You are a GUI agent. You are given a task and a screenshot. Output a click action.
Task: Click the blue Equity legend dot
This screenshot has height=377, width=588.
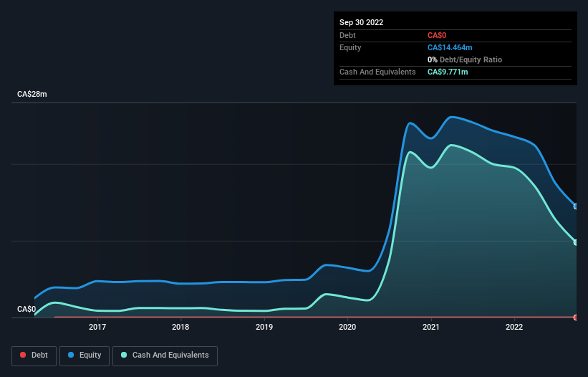coord(71,355)
